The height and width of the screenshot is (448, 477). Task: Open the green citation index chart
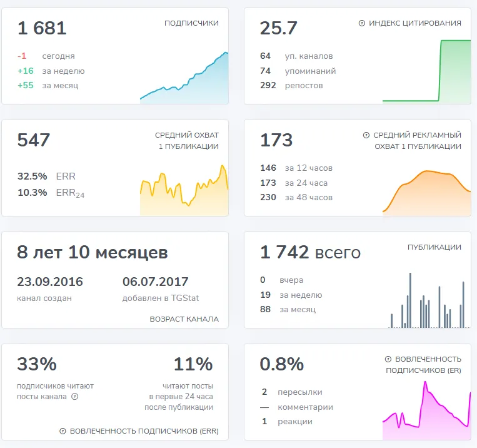pyautogui.click(x=426, y=72)
